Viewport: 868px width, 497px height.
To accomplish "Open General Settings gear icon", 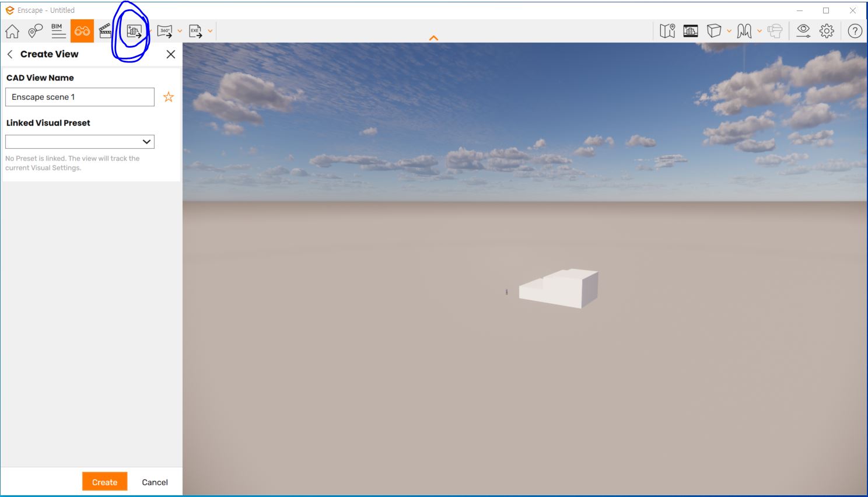I will click(x=827, y=31).
